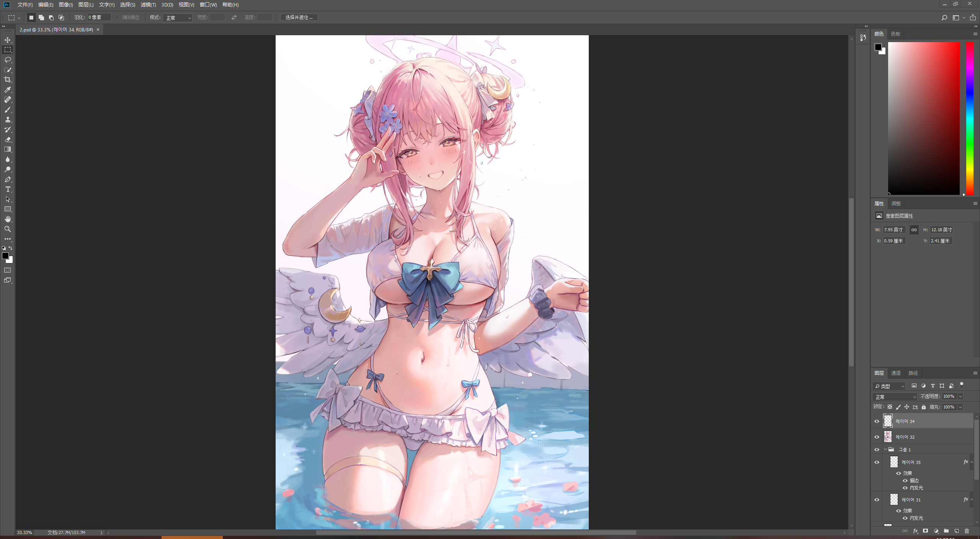Switch to the 色板 tab

tap(896, 34)
